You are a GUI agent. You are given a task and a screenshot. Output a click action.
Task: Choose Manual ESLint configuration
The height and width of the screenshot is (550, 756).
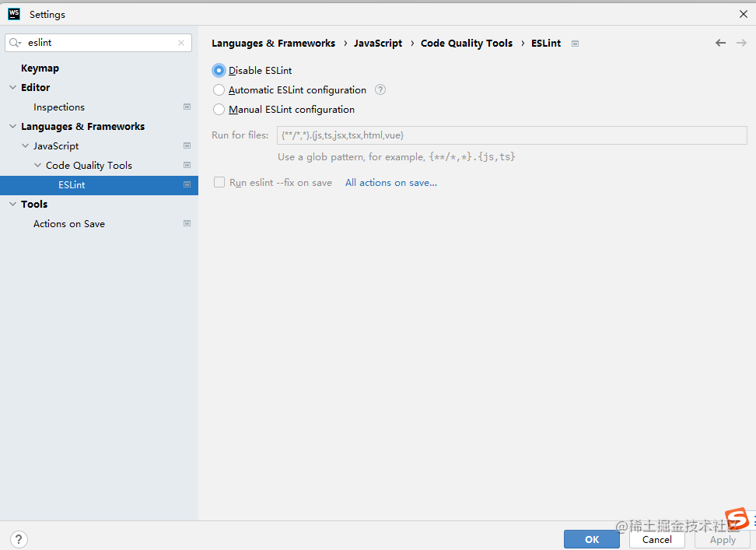click(219, 109)
